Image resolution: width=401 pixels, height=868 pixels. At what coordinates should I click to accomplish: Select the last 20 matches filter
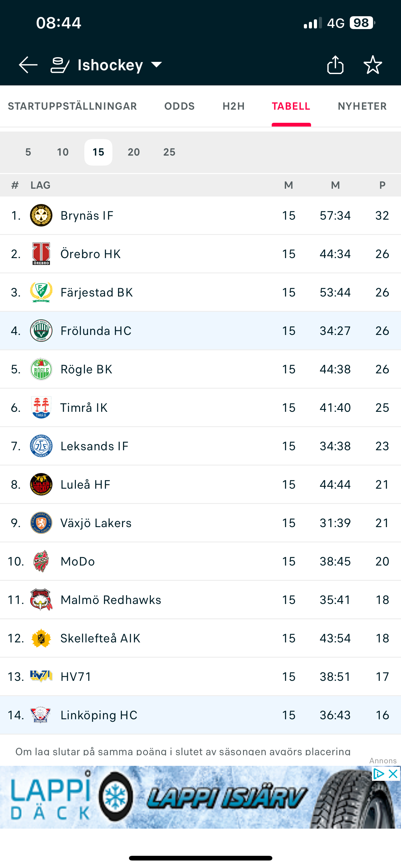coord(134,152)
